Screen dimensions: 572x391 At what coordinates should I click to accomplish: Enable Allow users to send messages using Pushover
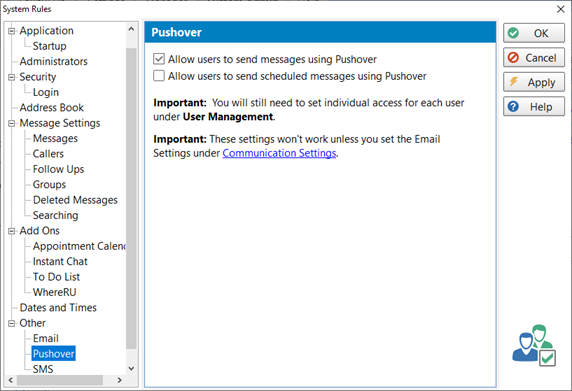click(x=159, y=59)
